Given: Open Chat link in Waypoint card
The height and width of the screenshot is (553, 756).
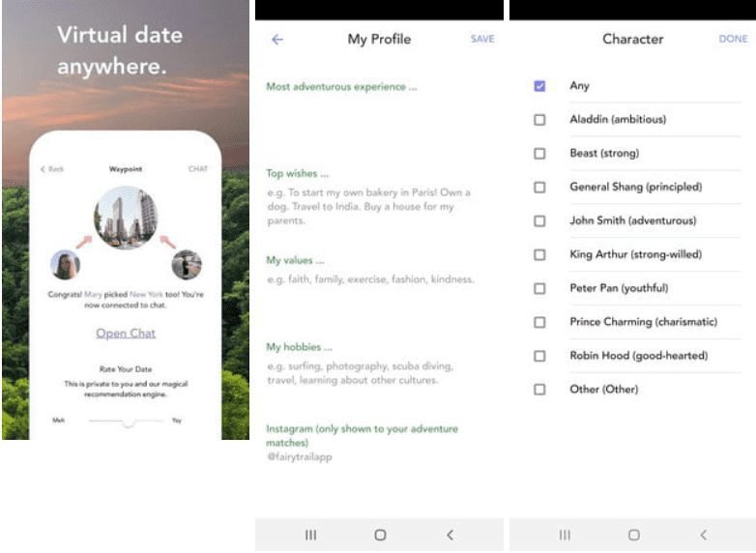Looking at the screenshot, I should click(x=126, y=334).
